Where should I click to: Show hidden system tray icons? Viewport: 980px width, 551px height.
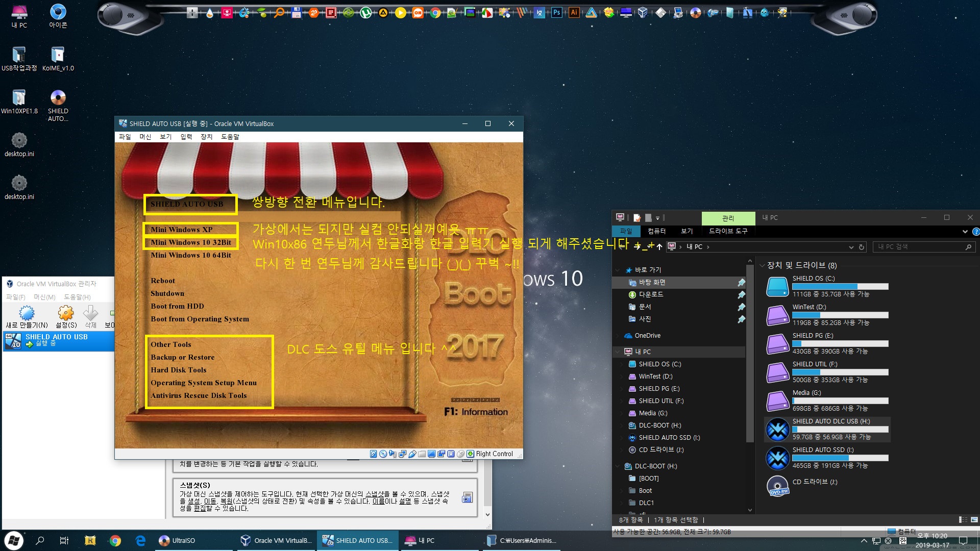pyautogui.click(x=864, y=541)
